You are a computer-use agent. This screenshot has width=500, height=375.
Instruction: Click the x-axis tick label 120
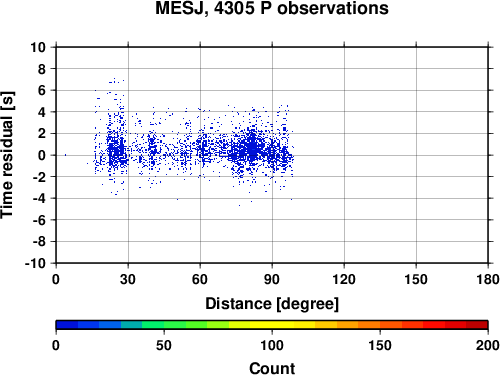coord(344,279)
